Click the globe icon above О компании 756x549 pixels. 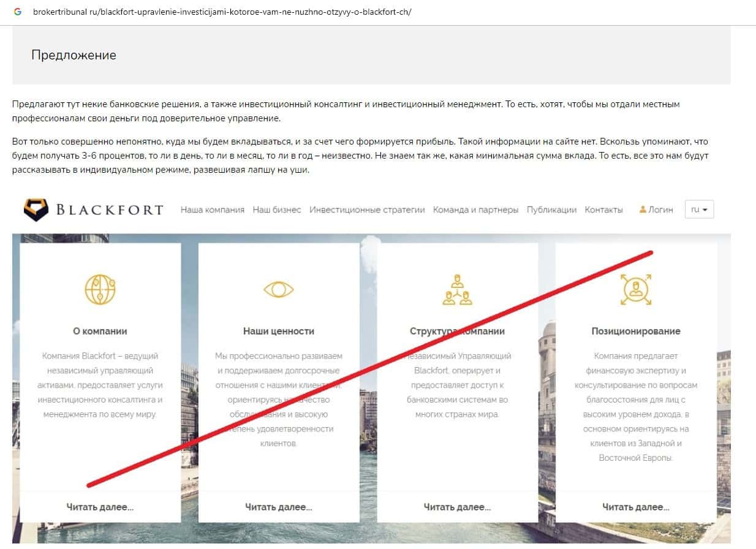pos(100,289)
